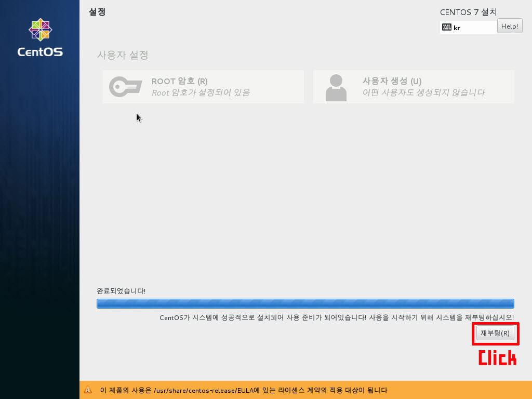
Task: Click the CentOS logo in the sidebar
Action: point(40,37)
